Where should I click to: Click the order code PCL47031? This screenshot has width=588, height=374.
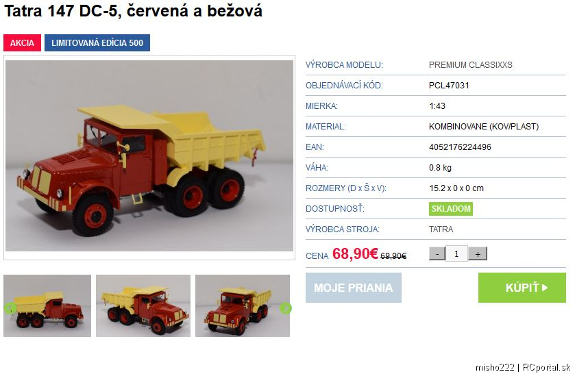tap(449, 86)
